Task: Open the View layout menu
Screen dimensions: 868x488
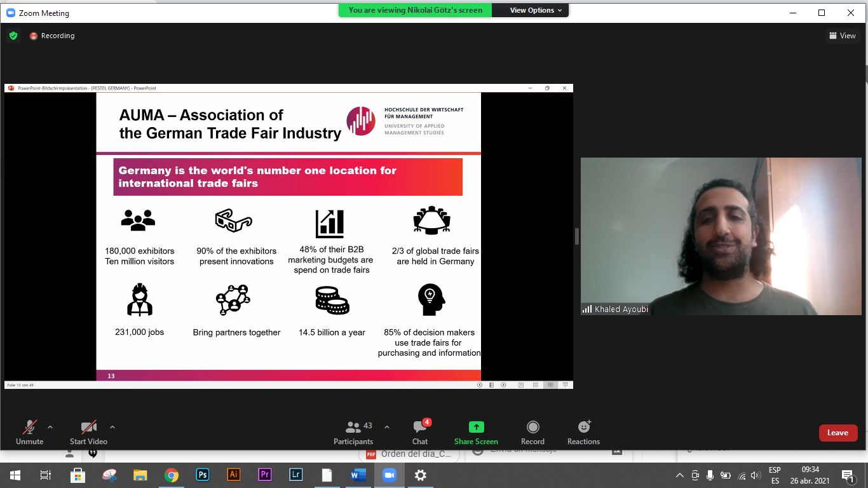Action: 843,36
